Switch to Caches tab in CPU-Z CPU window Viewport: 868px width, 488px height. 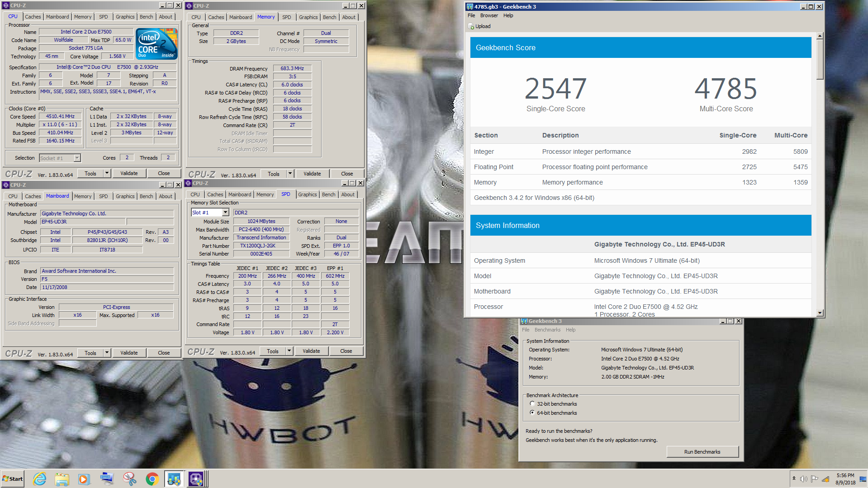click(x=33, y=17)
